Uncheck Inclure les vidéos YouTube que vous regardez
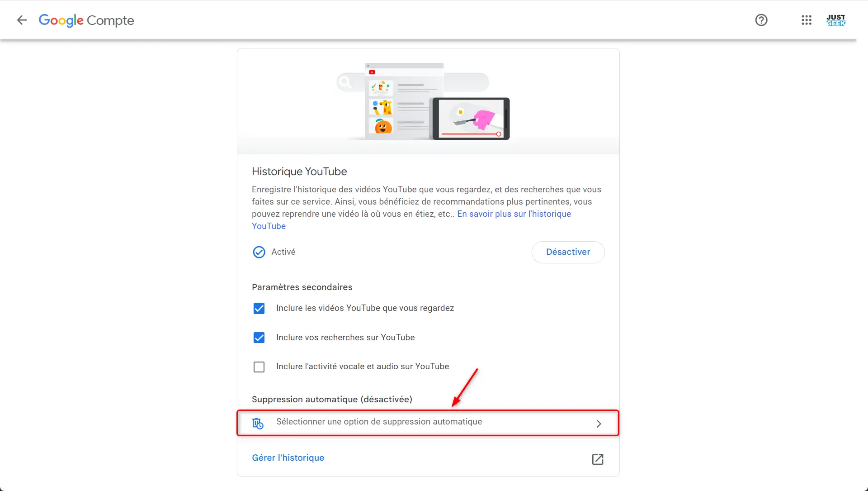 point(259,309)
